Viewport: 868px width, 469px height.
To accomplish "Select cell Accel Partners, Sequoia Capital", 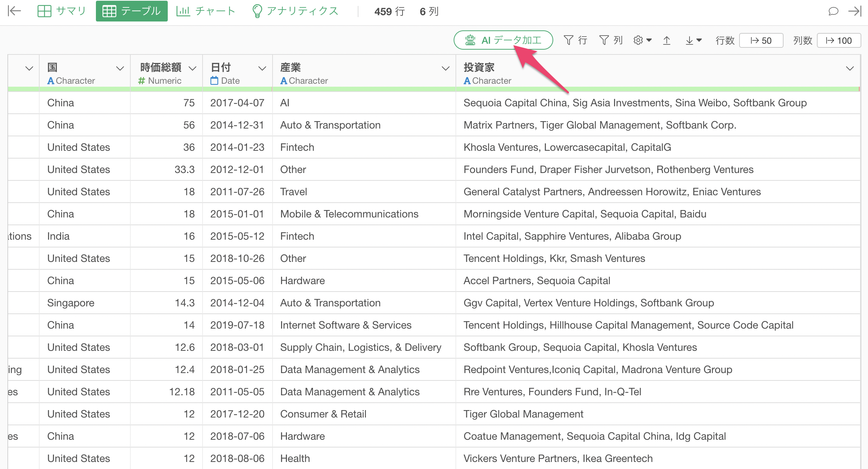I will click(658, 280).
